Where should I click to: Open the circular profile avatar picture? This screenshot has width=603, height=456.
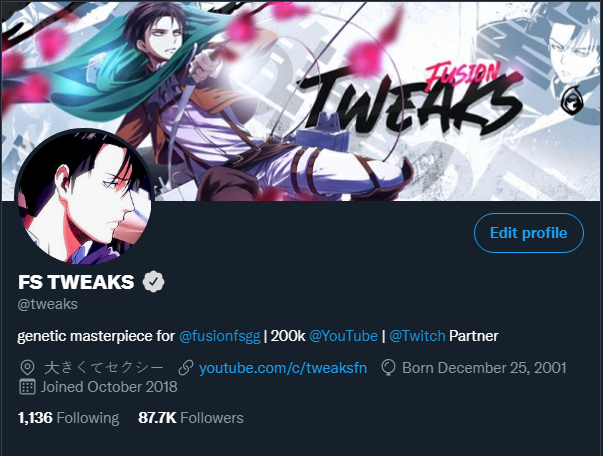pyautogui.click(x=84, y=197)
